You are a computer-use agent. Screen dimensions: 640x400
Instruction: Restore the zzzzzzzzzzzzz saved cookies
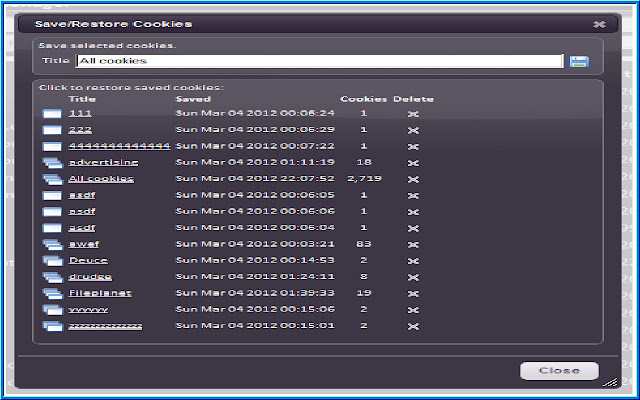click(x=105, y=326)
